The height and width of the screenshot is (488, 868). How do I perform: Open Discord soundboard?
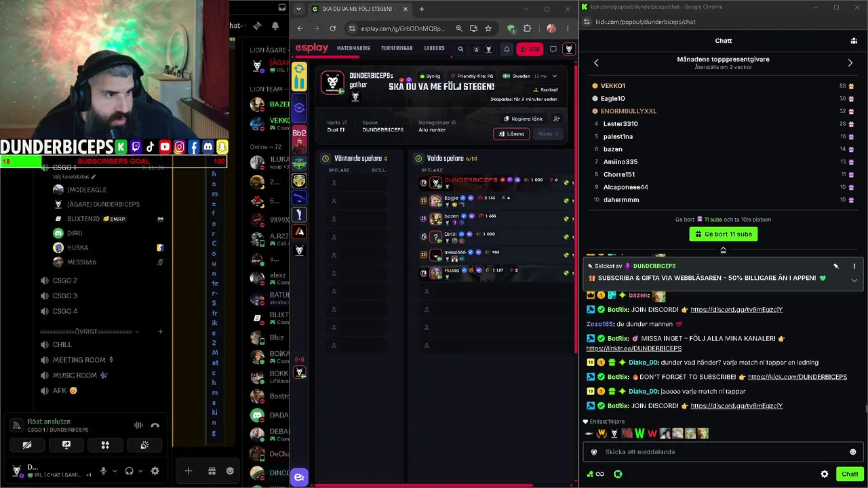point(144,445)
